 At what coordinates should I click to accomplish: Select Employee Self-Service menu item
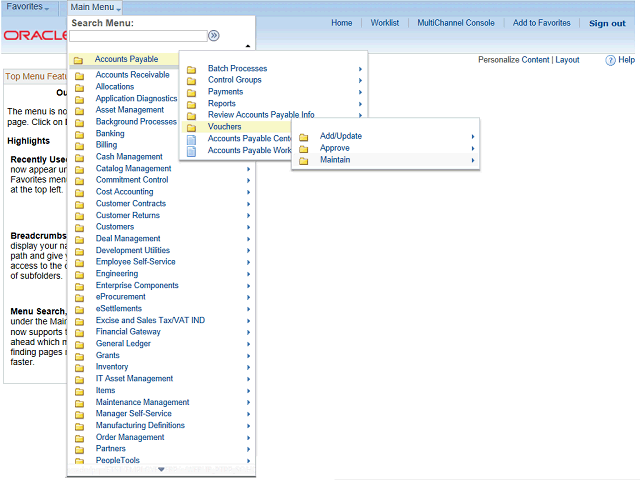136,262
